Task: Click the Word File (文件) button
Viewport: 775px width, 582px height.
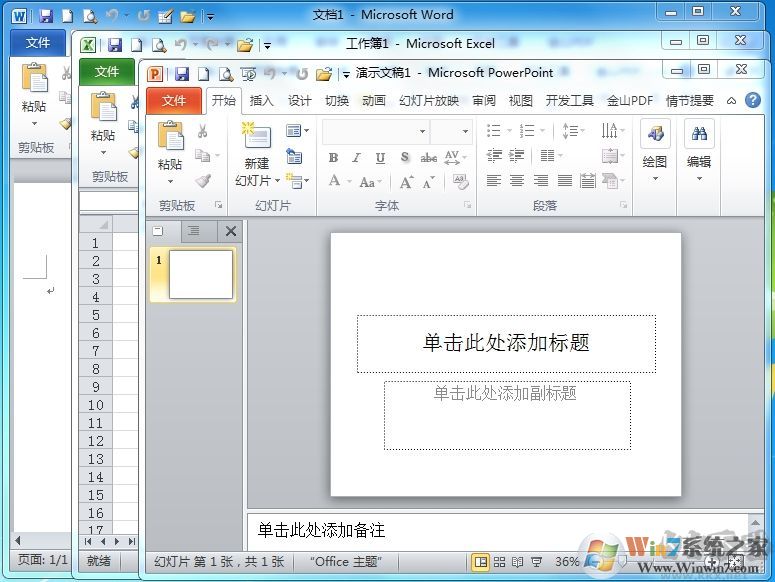Action: tap(38, 43)
